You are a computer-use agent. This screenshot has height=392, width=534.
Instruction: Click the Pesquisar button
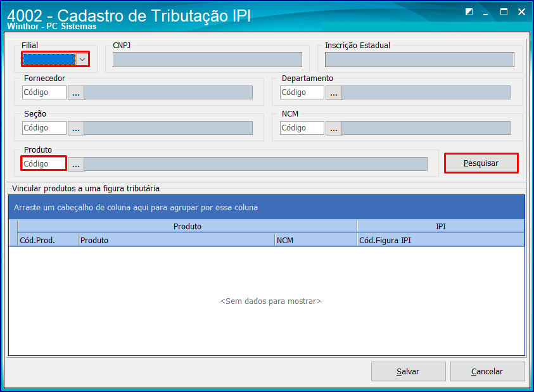(481, 163)
